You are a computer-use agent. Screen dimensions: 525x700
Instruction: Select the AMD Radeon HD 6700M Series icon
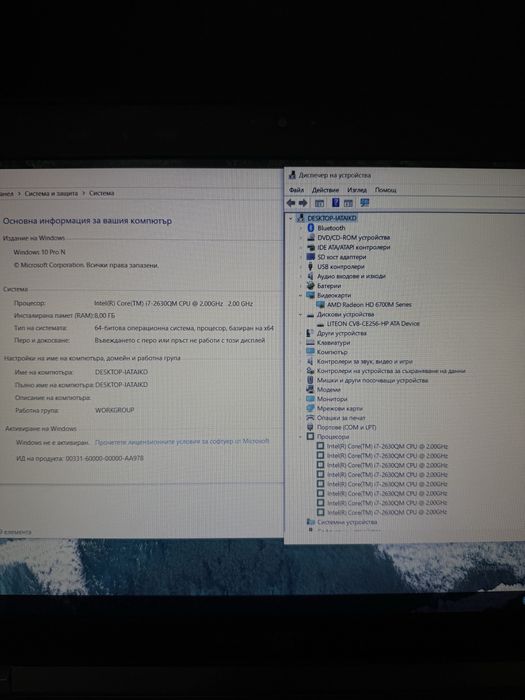pos(321,304)
